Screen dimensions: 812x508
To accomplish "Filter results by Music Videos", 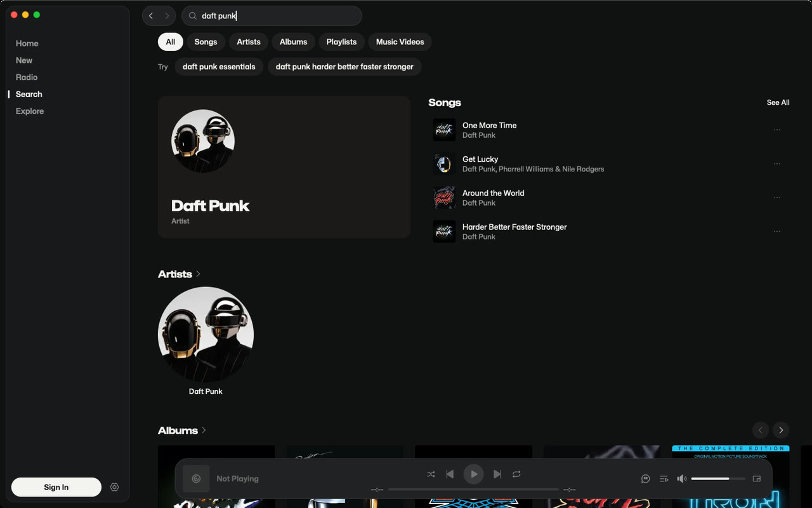I will click(400, 42).
